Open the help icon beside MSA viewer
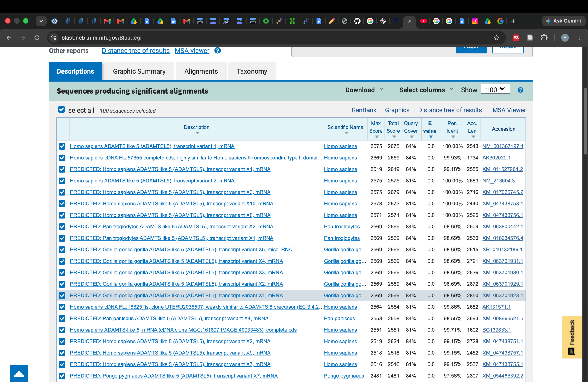The height and width of the screenshot is (382, 588). (x=218, y=51)
